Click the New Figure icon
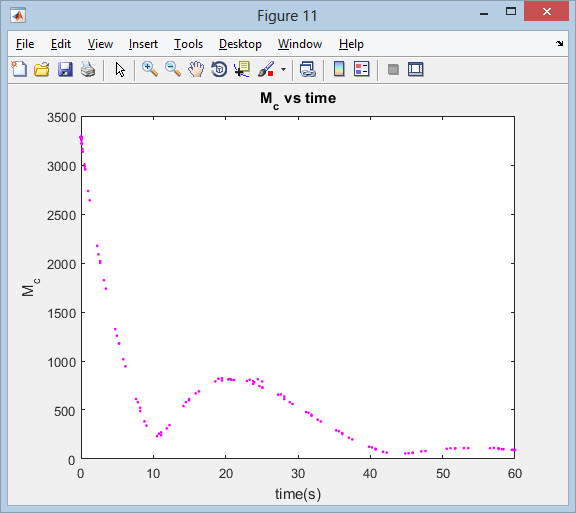The width and height of the screenshot is (576, 513). [19, 69]
